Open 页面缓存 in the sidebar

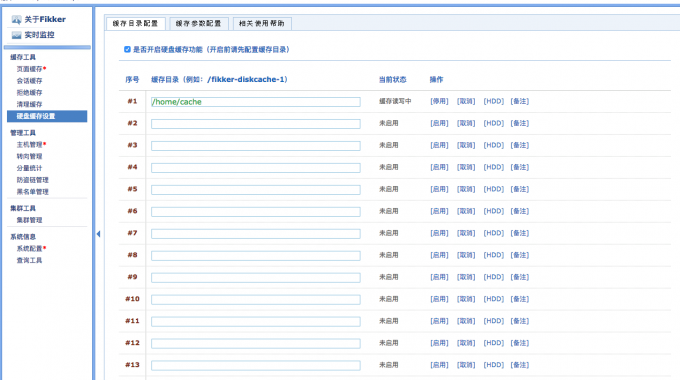pos(29,69)
